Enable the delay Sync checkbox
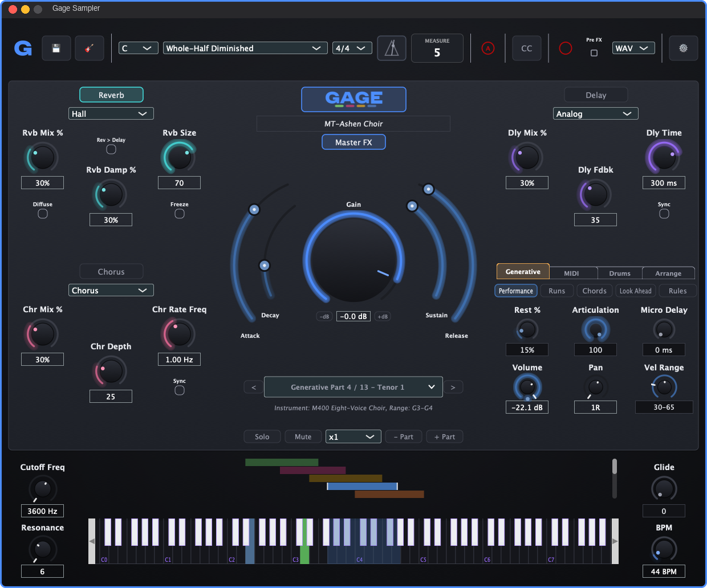This screenshot has height=588, width=707. (664, 214)
